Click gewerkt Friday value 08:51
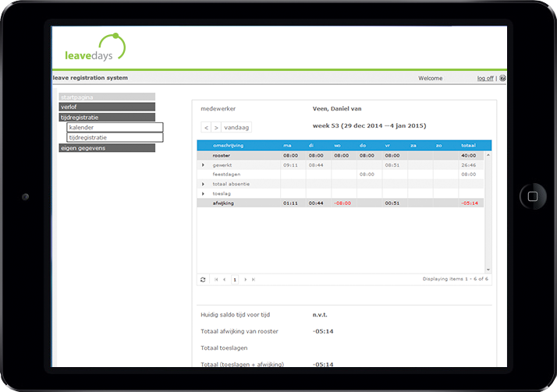The image size is (557, 392). pos(392,165)
